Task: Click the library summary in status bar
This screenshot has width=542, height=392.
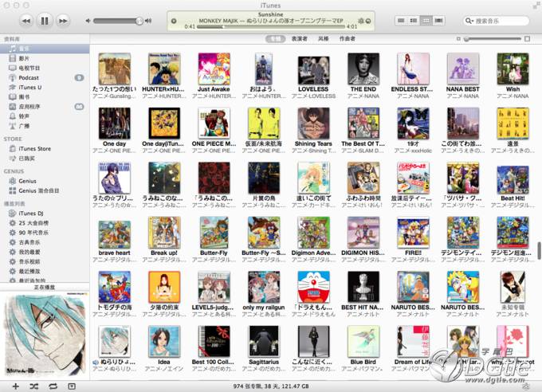Action: (271, 386)
